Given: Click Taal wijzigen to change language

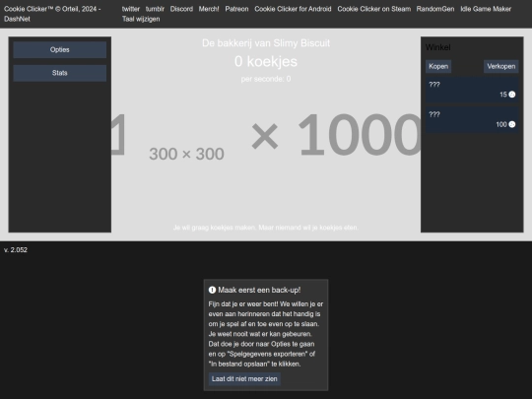Looking at the screenshot, I should (x=141, y=19).
